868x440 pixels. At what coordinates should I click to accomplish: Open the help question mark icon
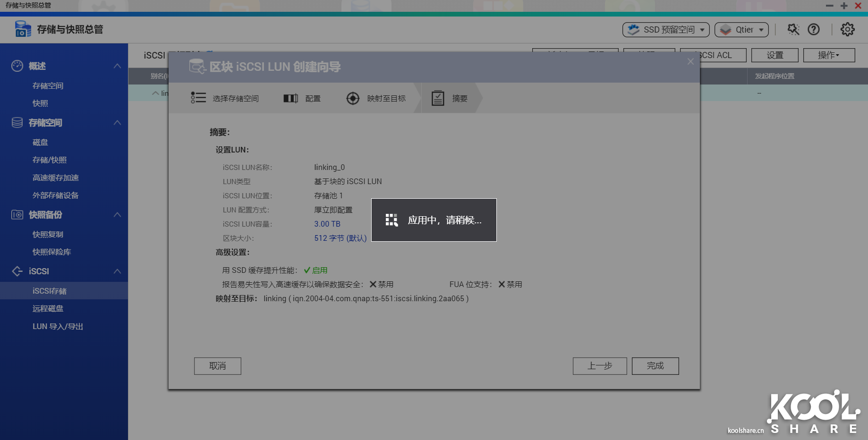click(x=813, y=29)
